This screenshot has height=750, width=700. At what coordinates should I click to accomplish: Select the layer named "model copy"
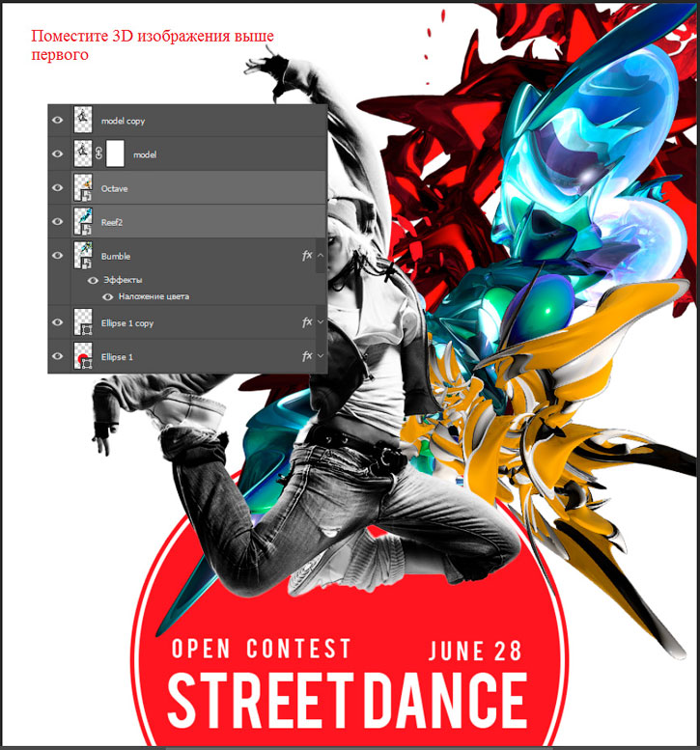click(123, 121)
